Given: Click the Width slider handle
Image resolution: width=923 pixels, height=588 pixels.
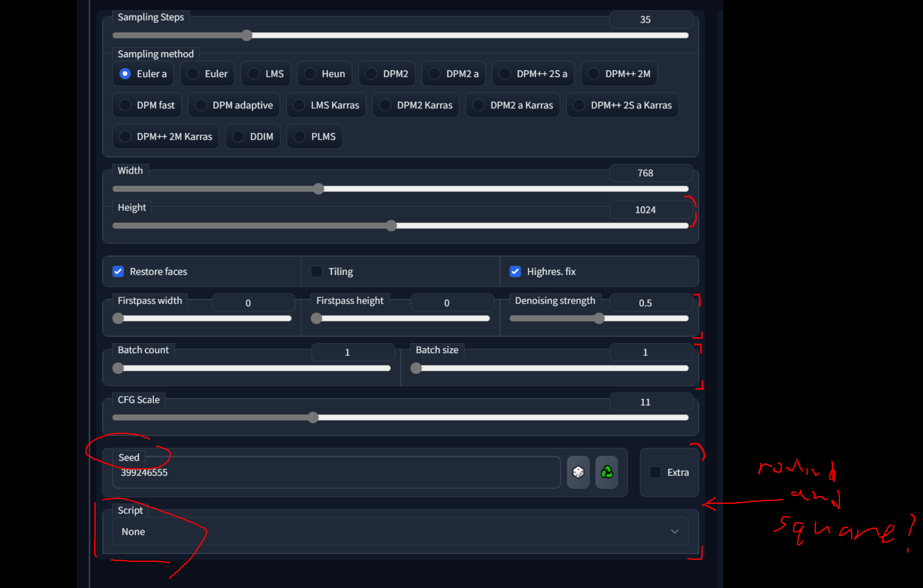Looking at the screenshot, I should pos(318,189).
